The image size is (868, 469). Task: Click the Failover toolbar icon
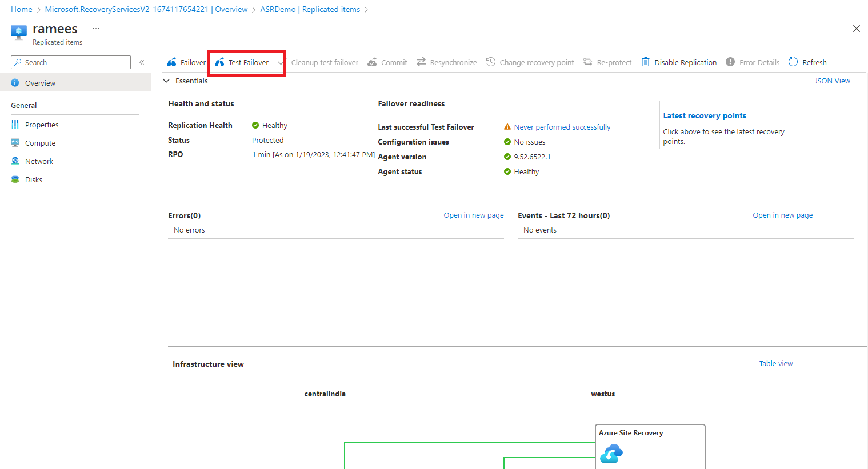[171, 62]
